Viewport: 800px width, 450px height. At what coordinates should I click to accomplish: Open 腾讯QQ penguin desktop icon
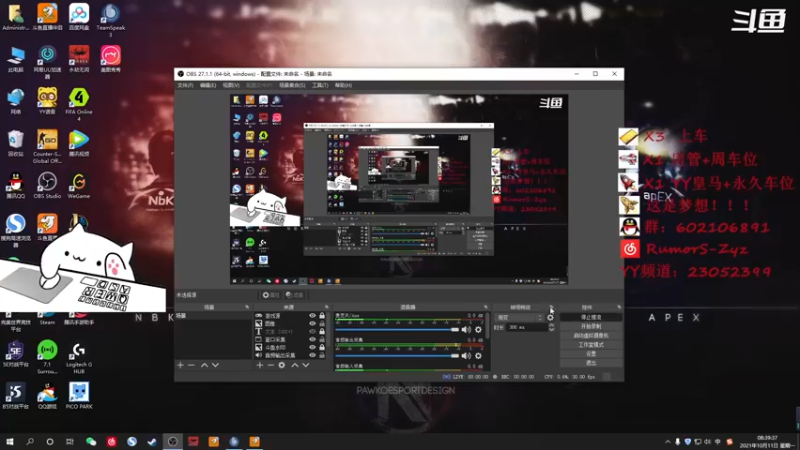15,185
